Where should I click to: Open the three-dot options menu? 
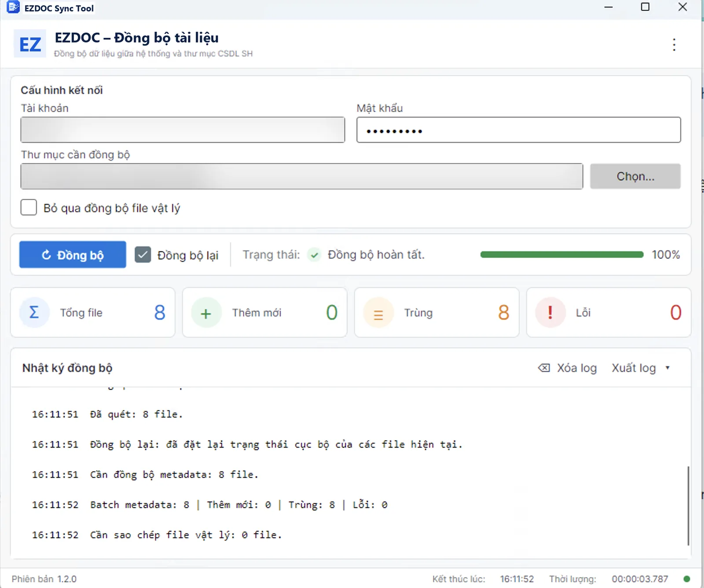click(674, 44)
